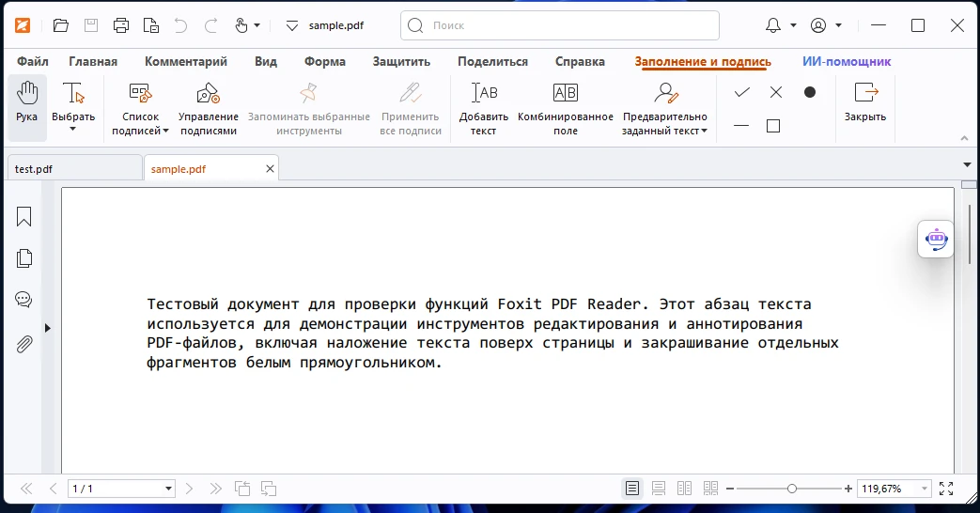Select the Рука hand tool
This screenshot has height=513, width=980.
(x=27, y=107)
